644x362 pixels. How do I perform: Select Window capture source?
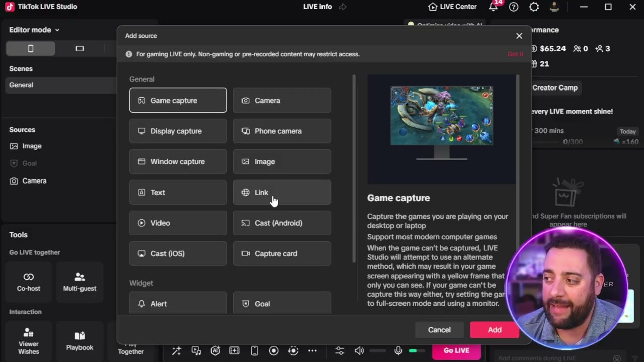[178, 161]
